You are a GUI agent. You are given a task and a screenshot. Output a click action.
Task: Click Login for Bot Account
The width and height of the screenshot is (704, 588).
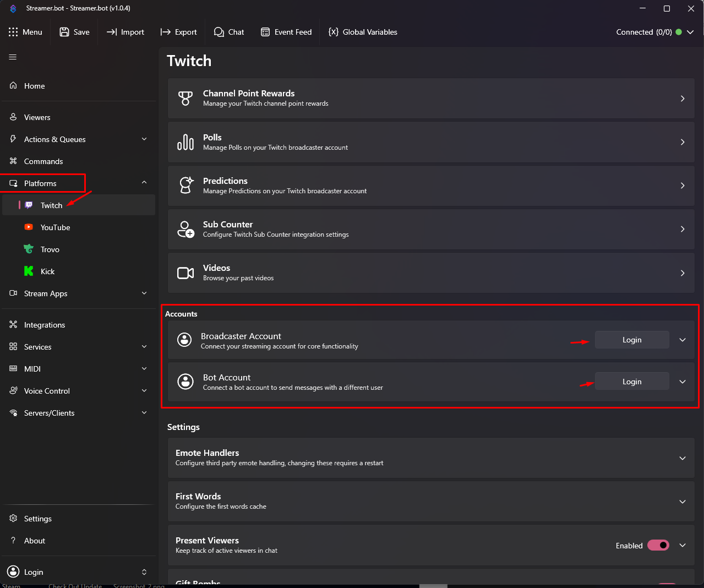pyautogui.click(x=632, y=382)
